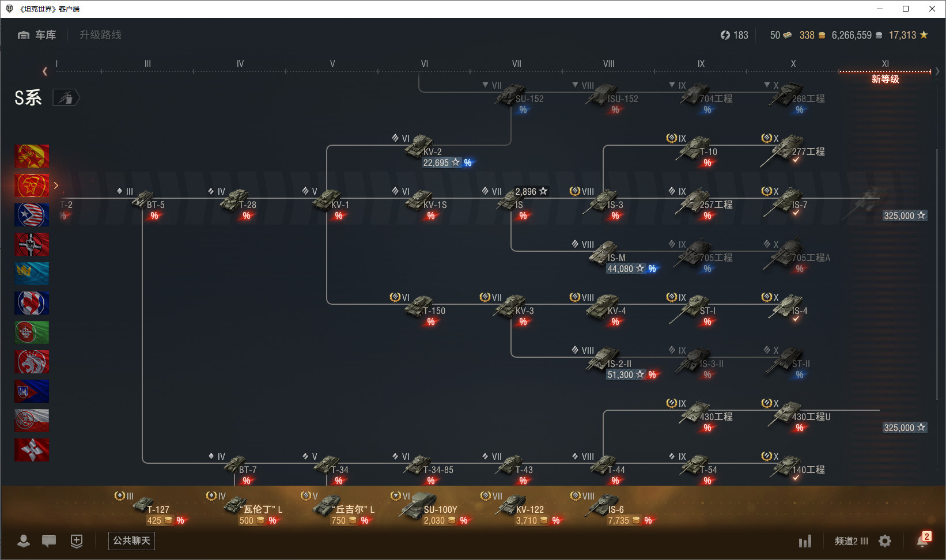
Task: Select the Chinese nation flag
Action: (32, 156)
